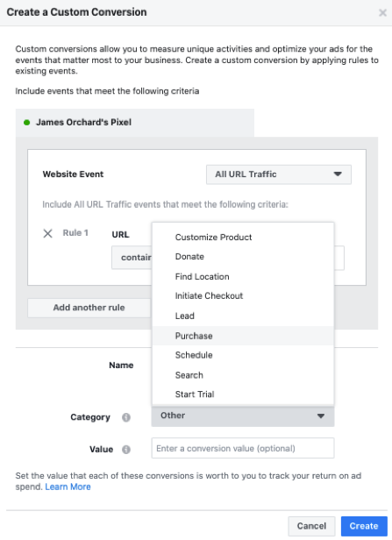Click the Value info icon

[x=126, y=450]
